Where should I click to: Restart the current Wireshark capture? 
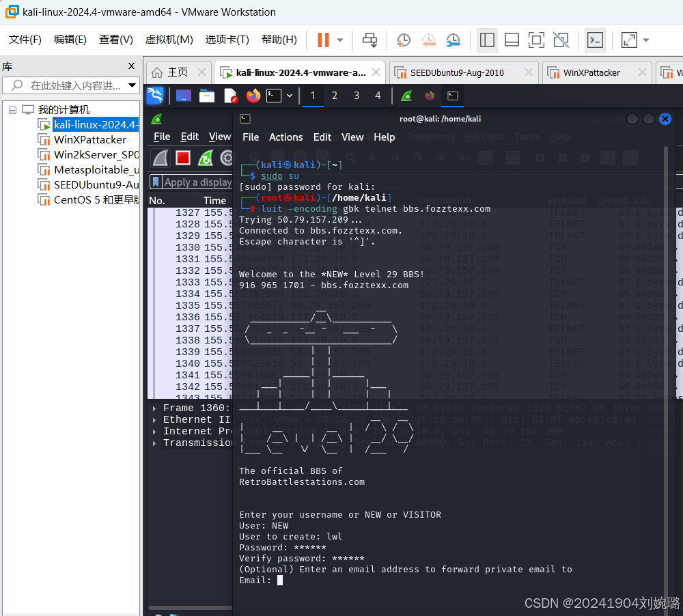[205, 158]
